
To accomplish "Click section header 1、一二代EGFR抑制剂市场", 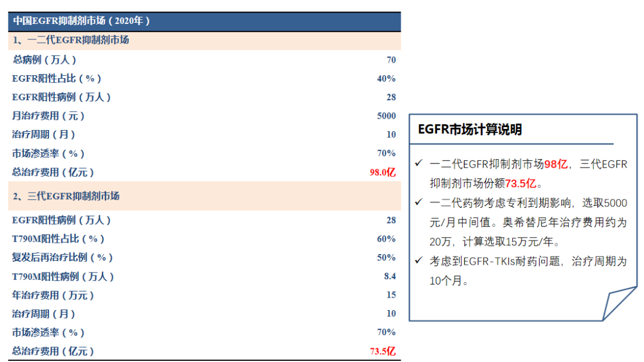I will [71, 41].
